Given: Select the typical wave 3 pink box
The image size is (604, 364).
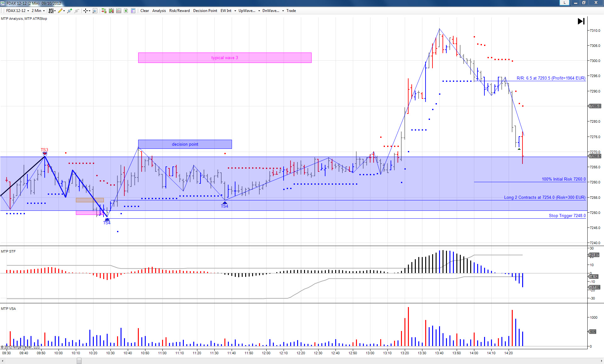Looking at the screenshot, I should click(x=225, y=58).
